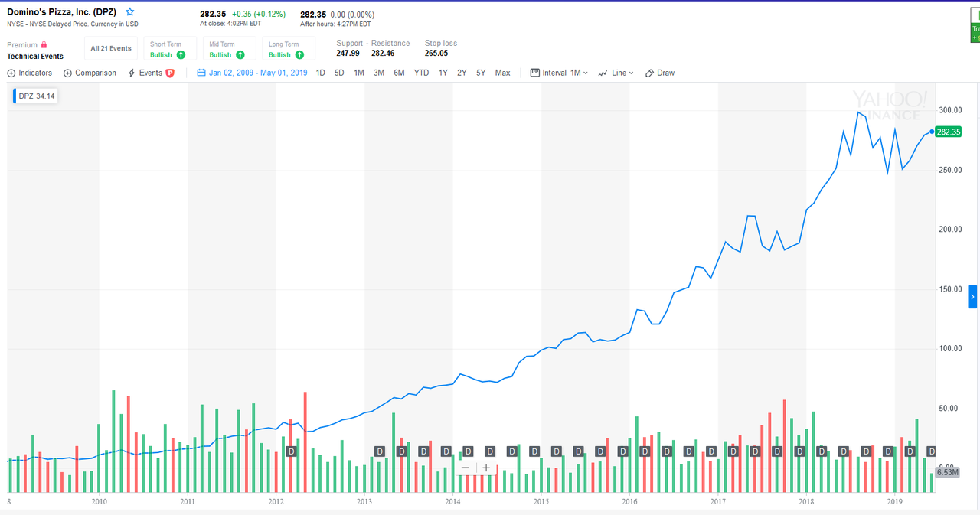Click the All 21 Events button
This screenshot has height=515, width=980.
[111, 48]
